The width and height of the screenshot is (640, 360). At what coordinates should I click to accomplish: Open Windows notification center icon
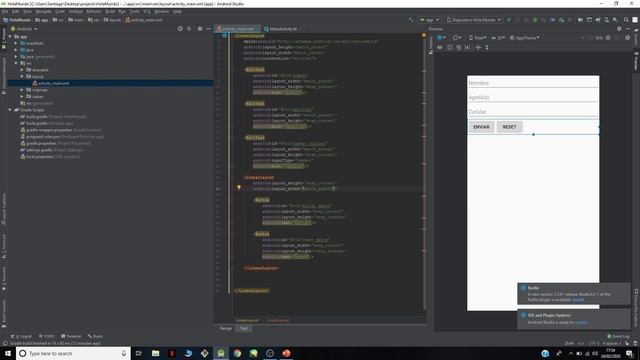pos(629,353)
